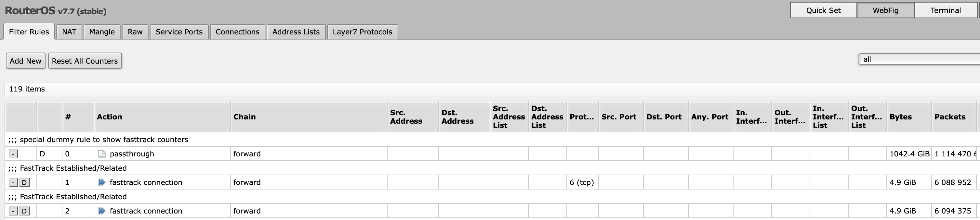
Task: Open the Connections tab
Action: coord(237,32)
